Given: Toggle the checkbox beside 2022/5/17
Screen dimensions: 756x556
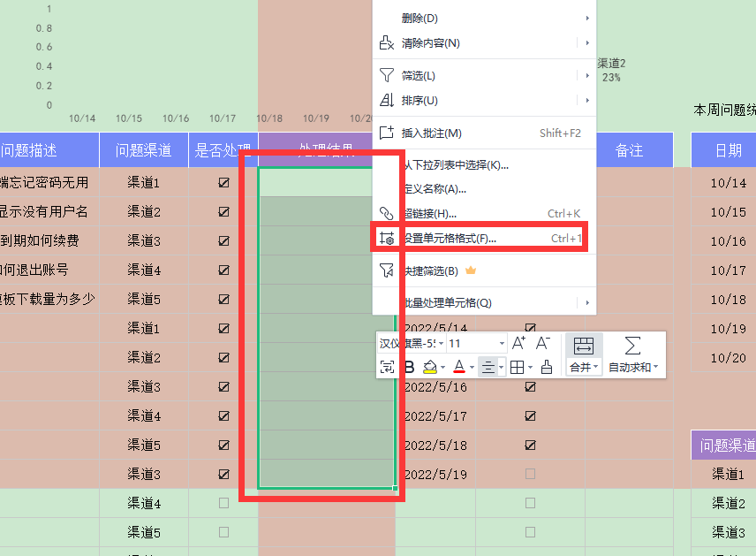Looking at the screenshot, I should coord(531,415).
